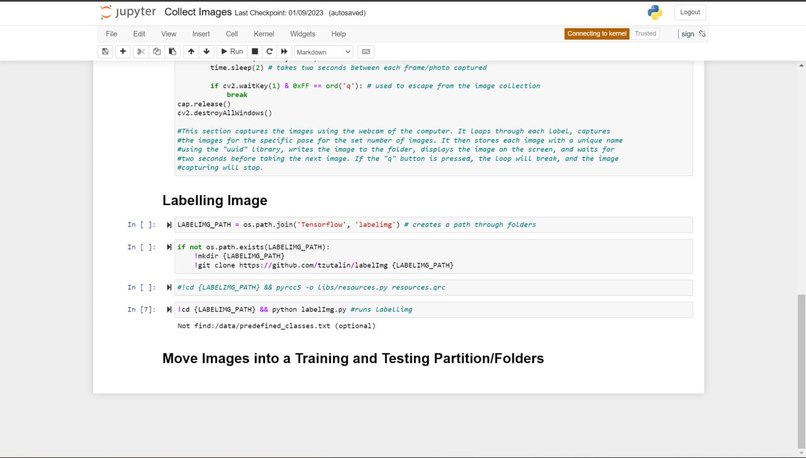
Task: Open the View menu
Action: (x=169, y=34)
